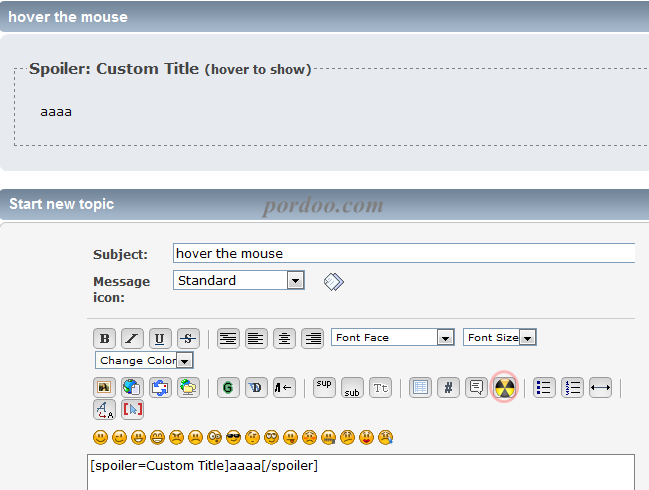Open the Message icon Standard dropdown
The height and width of the screenshot is (490, 649).
239,280
